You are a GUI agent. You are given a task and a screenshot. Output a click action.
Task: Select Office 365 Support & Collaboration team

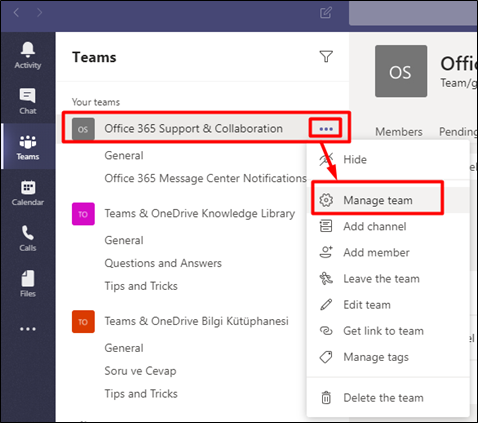pyautogui.click(x=193, y=129)
